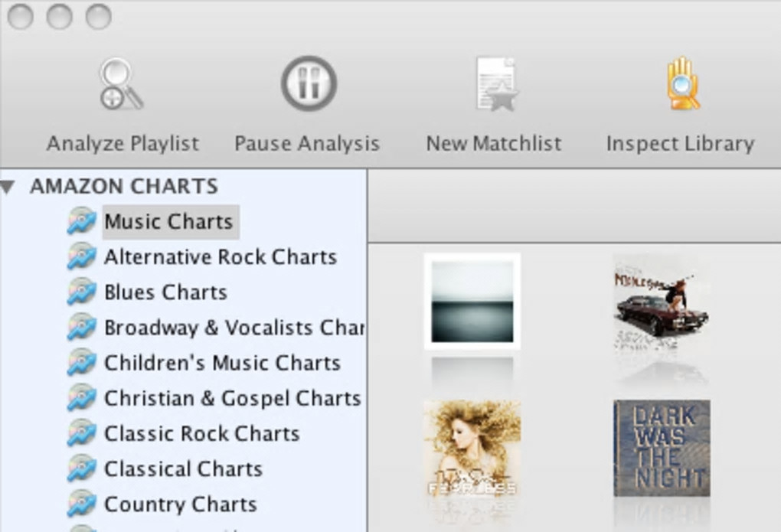Click the chart icon beside Classic Rock Charts
The width and height of the screenshot is (781, 532).
point(81,433)
